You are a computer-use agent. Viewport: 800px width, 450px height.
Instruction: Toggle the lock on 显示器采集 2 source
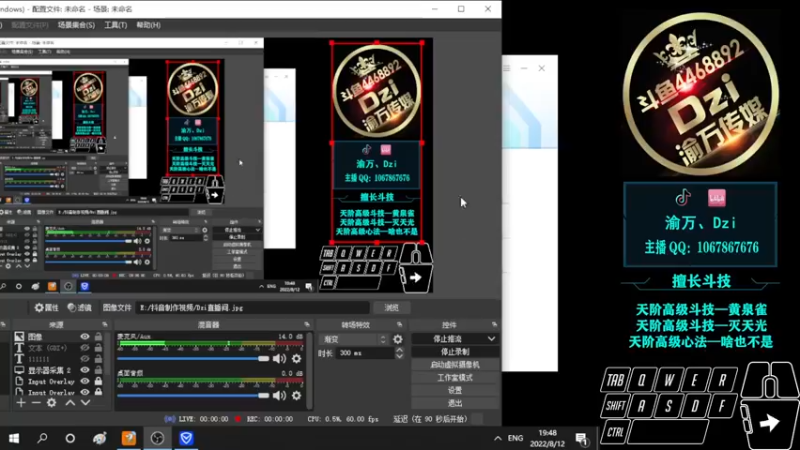pos(98,370)
